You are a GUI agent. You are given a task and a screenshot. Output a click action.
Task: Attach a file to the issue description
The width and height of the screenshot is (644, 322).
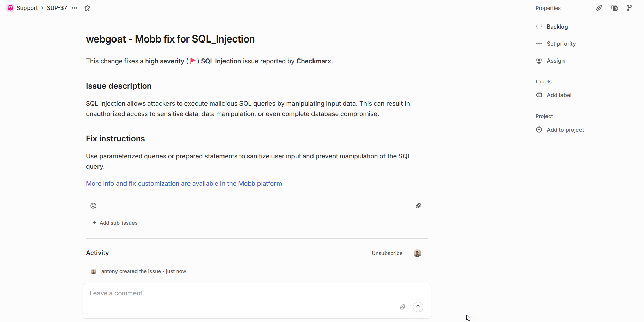(x=418, y=206)
